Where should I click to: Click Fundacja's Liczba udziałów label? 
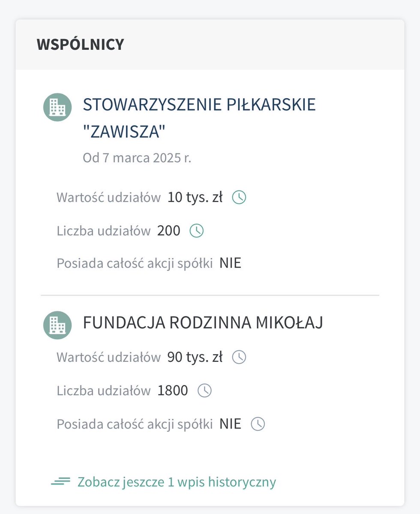pos(104,391)
